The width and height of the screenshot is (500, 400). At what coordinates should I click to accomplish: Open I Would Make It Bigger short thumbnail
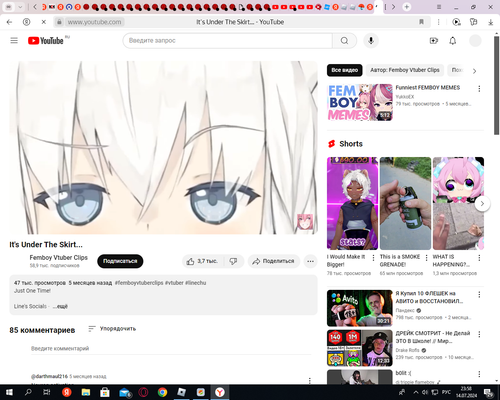tap(352, 203)
